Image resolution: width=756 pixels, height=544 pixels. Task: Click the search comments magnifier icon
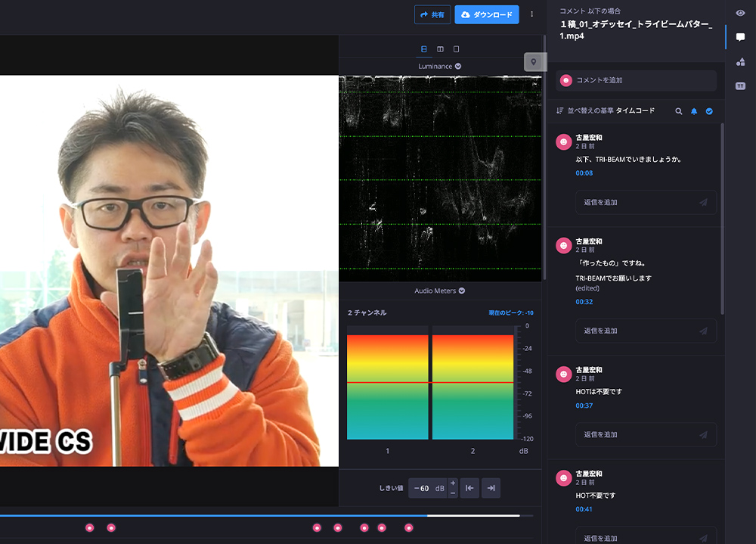tap(679, 111)
